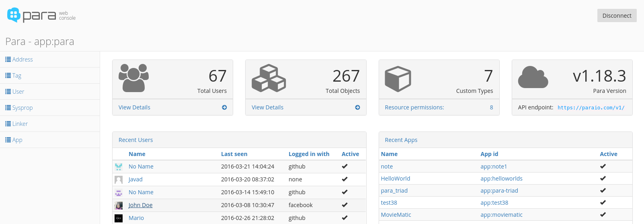644x224 pixels.
Task: Click the Para logo icon
Action: (14, 15)
